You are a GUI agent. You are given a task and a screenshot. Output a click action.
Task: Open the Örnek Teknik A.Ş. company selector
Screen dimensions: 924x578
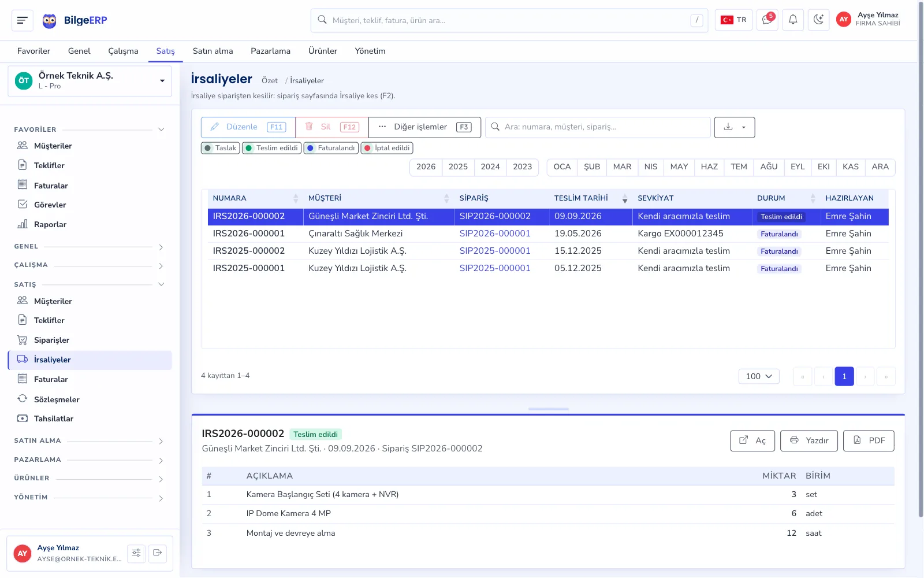point(90,81)
